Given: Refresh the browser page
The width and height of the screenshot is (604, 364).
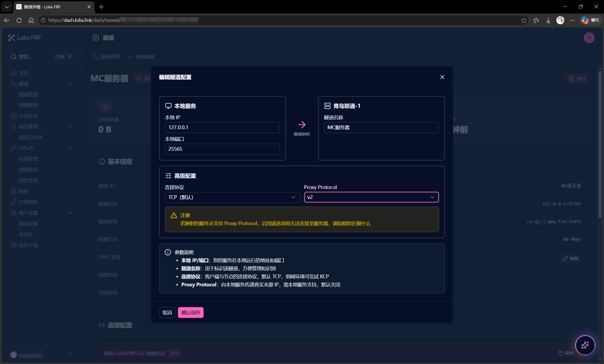Looking at the screenshot, I should pos(19,20).
